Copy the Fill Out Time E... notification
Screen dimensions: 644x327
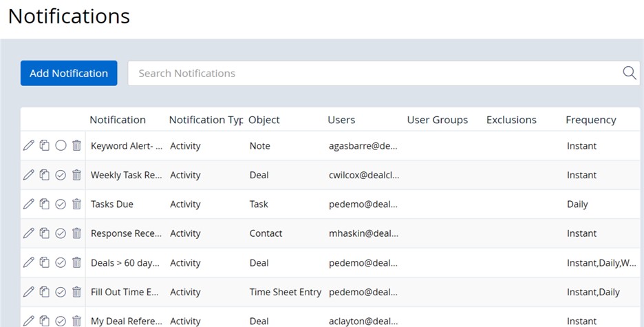[x=44, y=292]
